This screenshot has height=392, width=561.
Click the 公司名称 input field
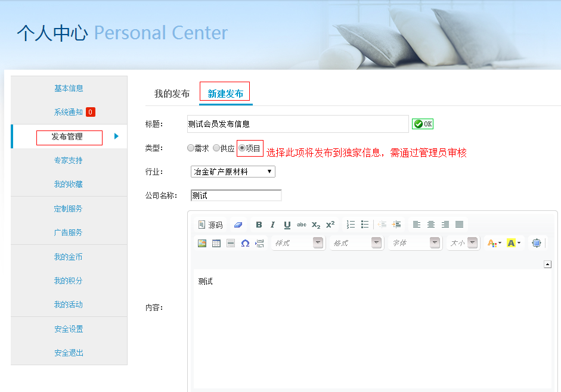click(x=236, y=195)
